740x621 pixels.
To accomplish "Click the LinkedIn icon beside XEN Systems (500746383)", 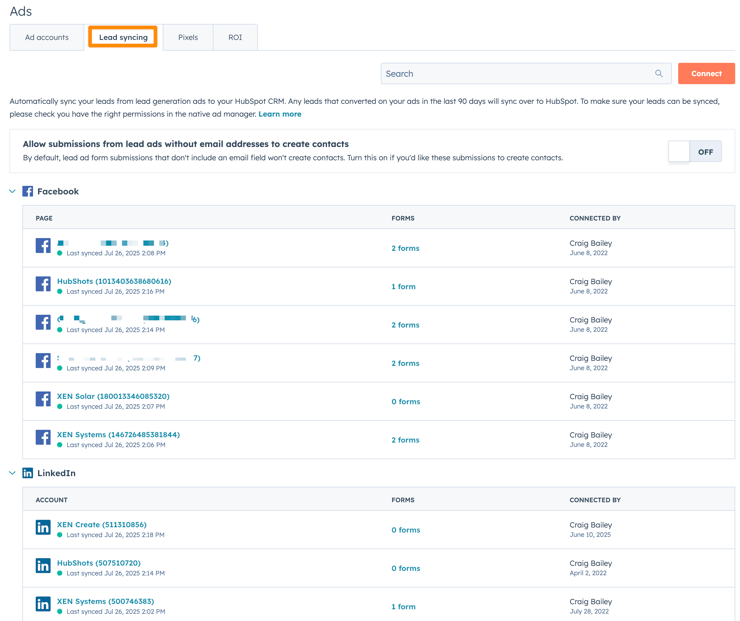I will click(43, 604).
